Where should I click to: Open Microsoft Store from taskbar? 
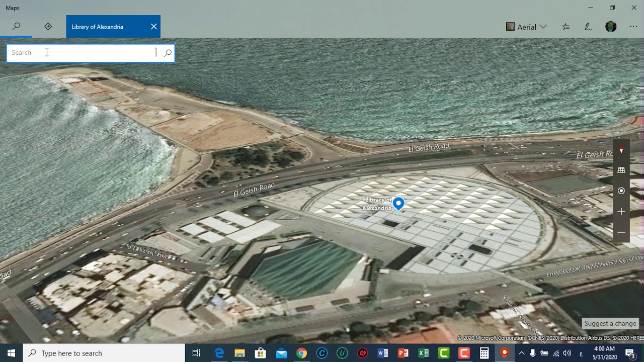click(260, 353)
